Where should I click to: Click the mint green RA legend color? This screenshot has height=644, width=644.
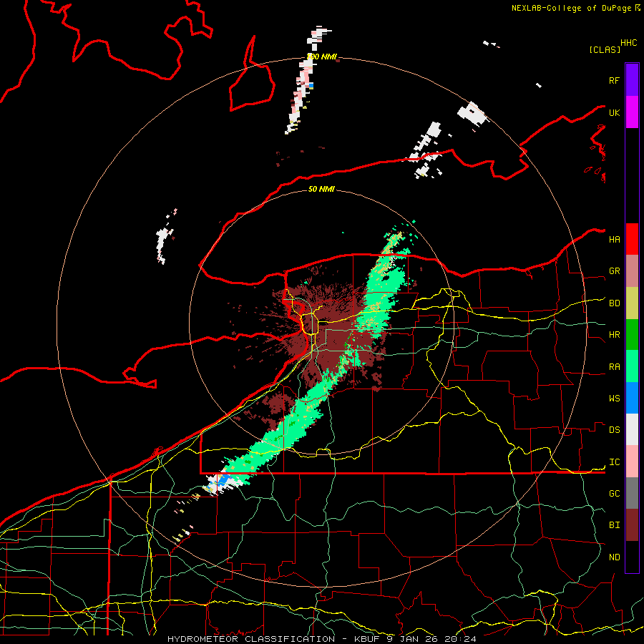[x=632, y=366]
